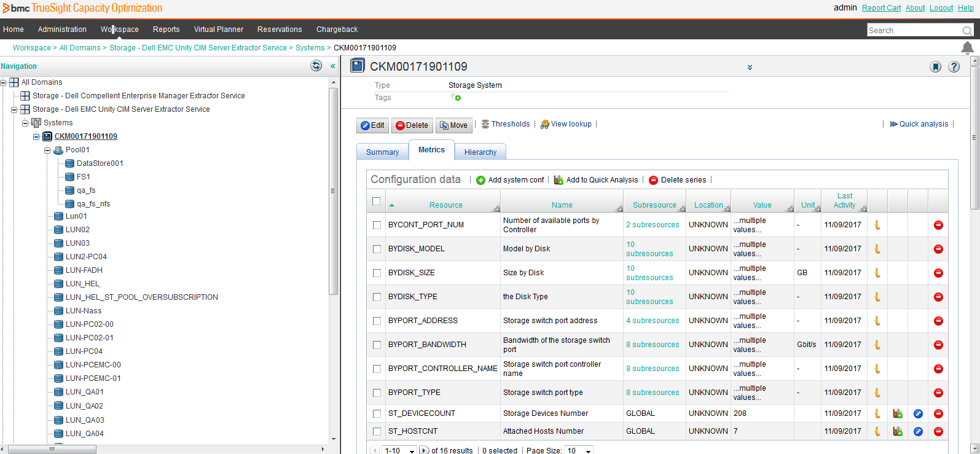Screen dimensions: 980x454
Task: Open the Chargeback menu
Action: pos(337,29)
